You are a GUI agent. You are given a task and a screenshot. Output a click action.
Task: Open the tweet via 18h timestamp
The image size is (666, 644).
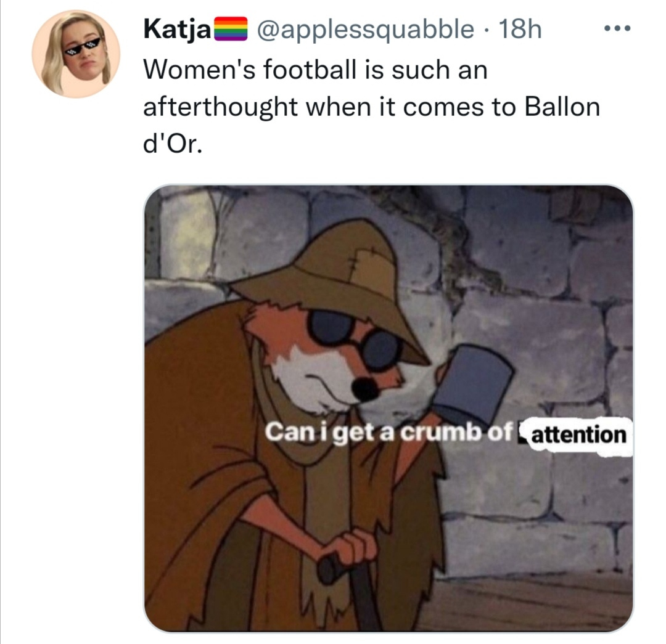pyautogui.click(x=520, y=30)
